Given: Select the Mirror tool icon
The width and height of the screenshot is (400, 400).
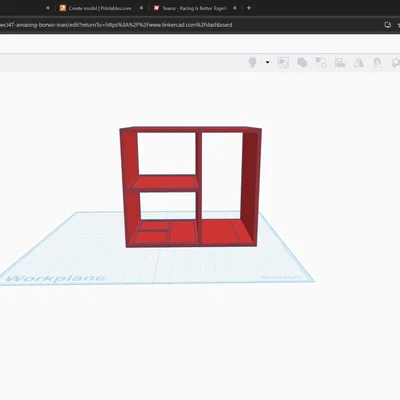Looking at the screenshot, I should click(x=359, y=62).
